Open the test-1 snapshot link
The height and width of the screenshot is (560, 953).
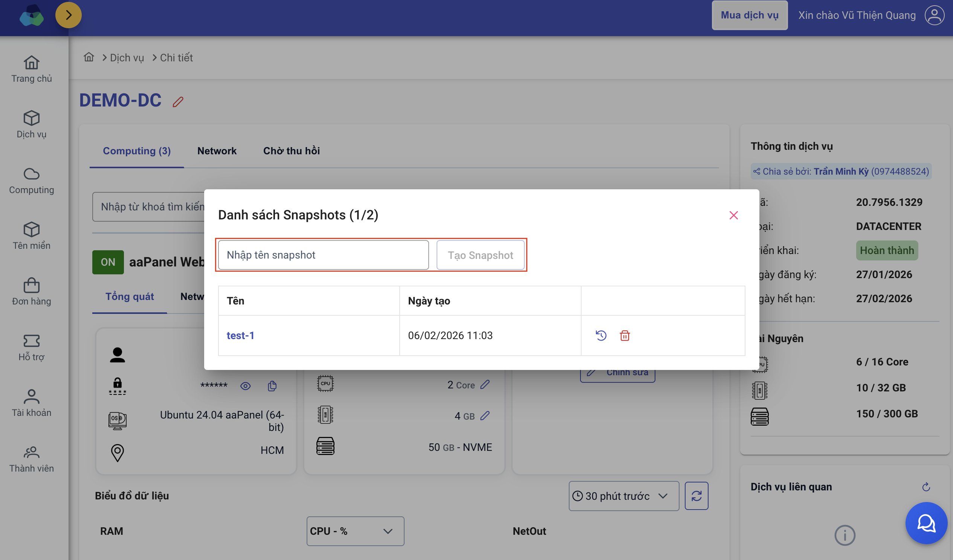240,336
